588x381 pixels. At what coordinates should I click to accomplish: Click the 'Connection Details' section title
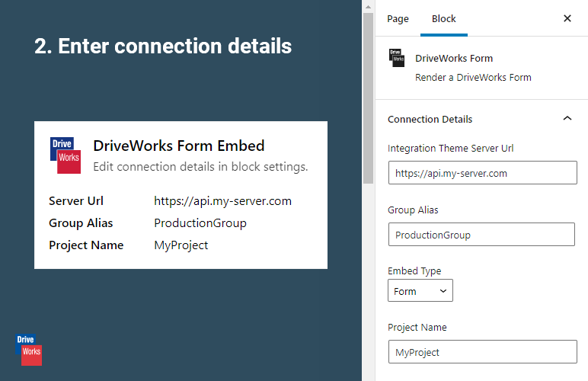pyautogui.click(x=430, y=119)
